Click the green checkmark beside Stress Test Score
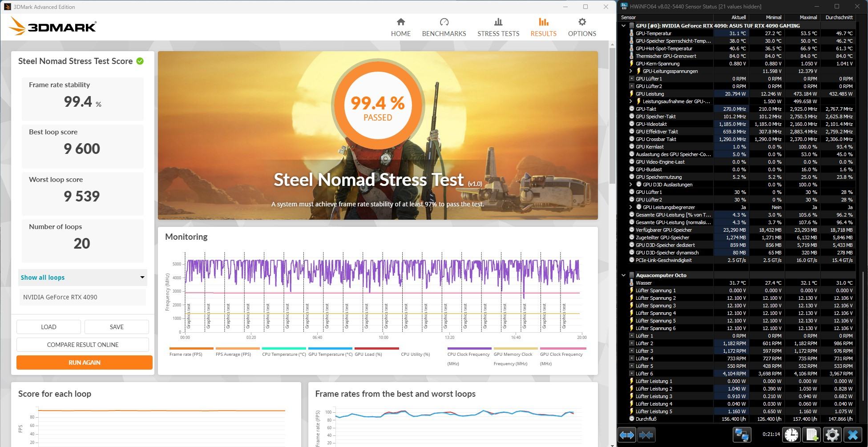Image resolution: width=868 pixels, height=447 pixels. tap(140, 61)
